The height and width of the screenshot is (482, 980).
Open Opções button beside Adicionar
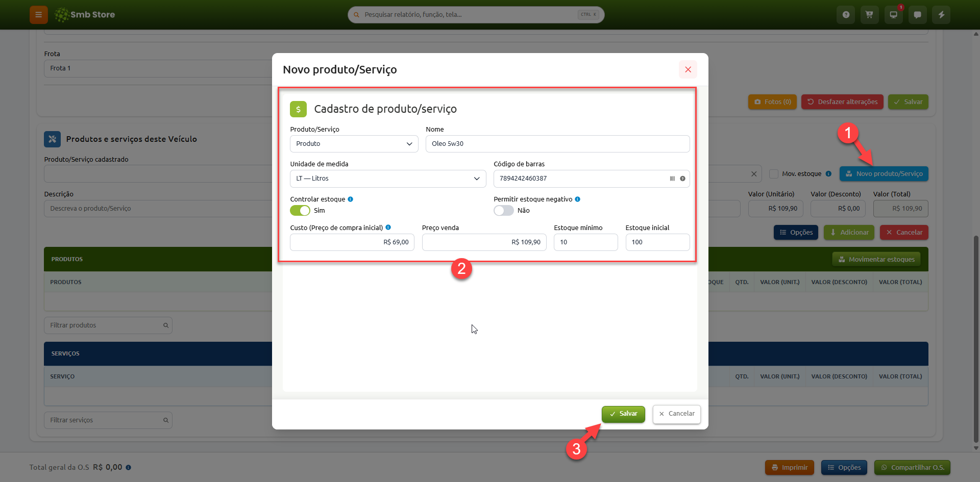click(796, 233)
